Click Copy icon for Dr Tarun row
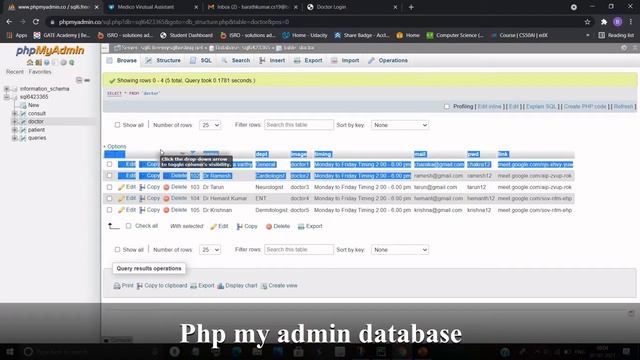The height and width of the screenshot is (360, 640). click(142, 187)
